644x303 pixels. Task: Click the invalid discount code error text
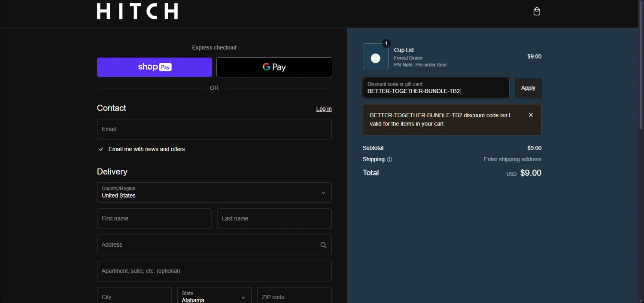click(x=440, y=119)
